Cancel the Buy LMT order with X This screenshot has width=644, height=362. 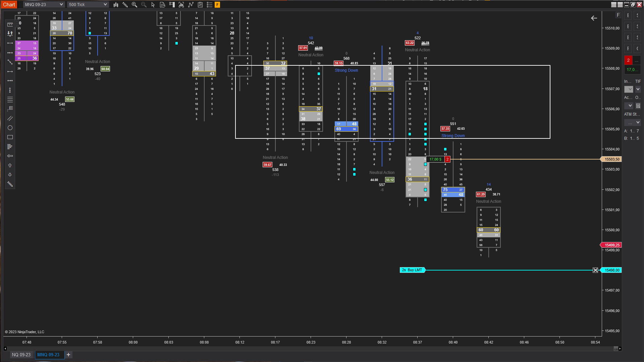pos(595,270)
